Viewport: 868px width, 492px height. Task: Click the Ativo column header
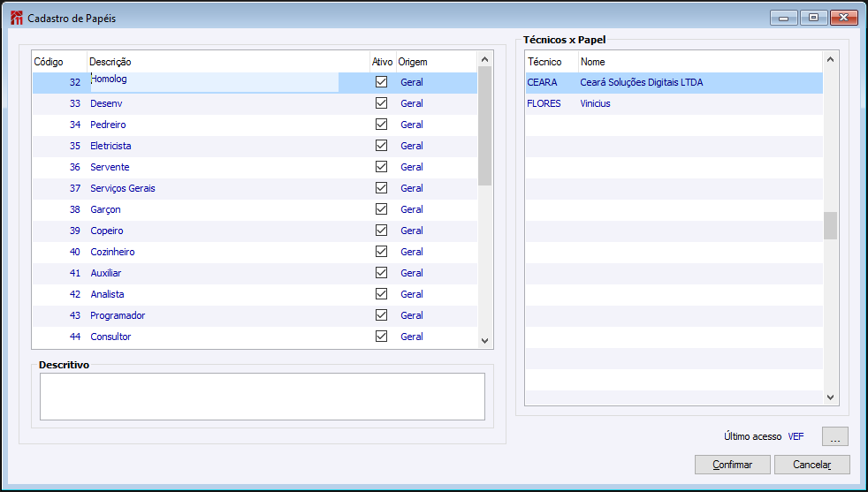coord(383,62)
